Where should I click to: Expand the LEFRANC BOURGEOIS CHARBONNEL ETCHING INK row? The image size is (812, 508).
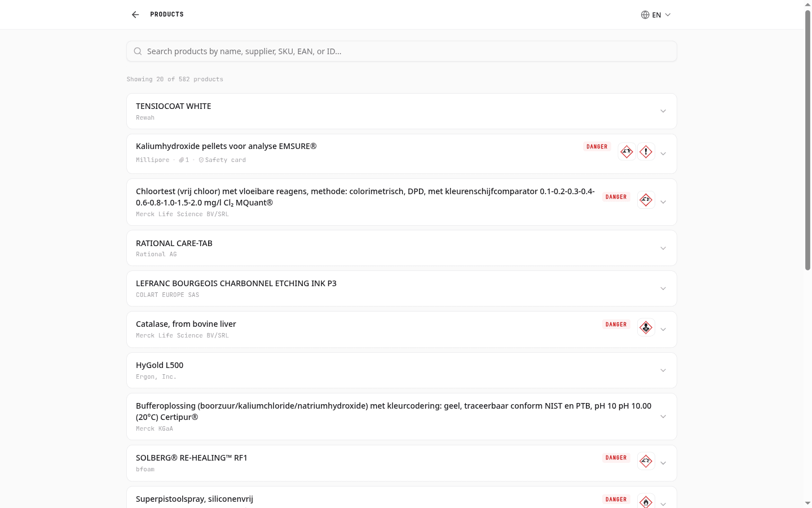pos(663,288)
